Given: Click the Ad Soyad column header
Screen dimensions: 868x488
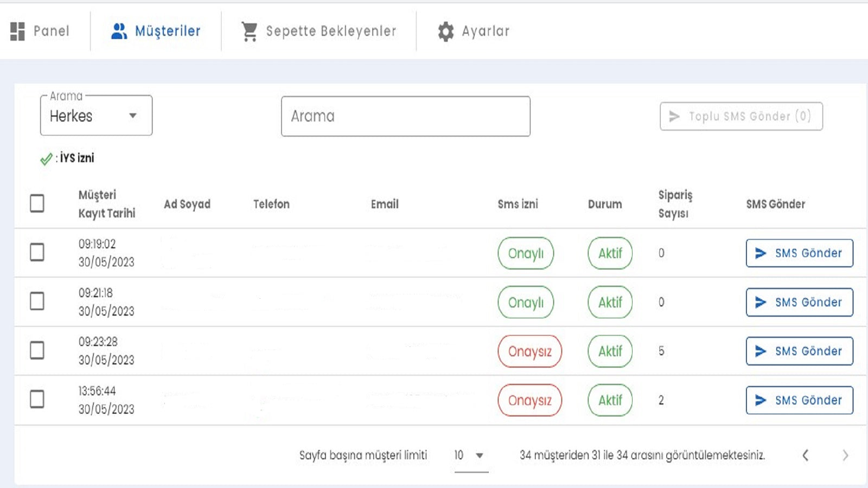Looking at the screenshot, I should (x=187, y=204).
